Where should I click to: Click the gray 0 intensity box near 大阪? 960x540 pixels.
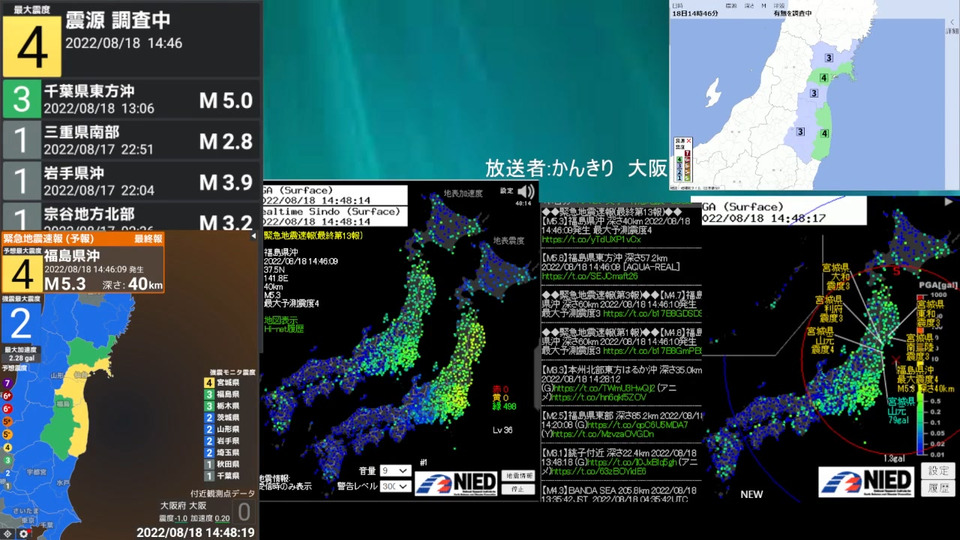pos(244,512)
